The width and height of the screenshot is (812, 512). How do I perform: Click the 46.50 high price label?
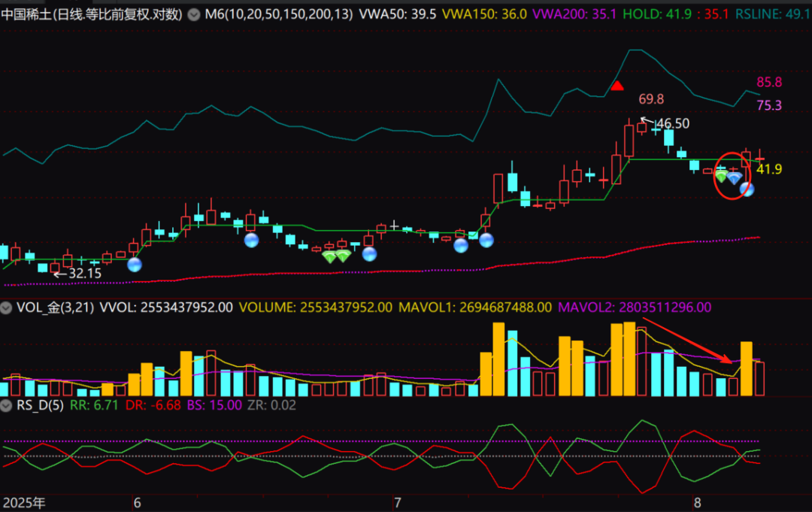click(673, 124)
